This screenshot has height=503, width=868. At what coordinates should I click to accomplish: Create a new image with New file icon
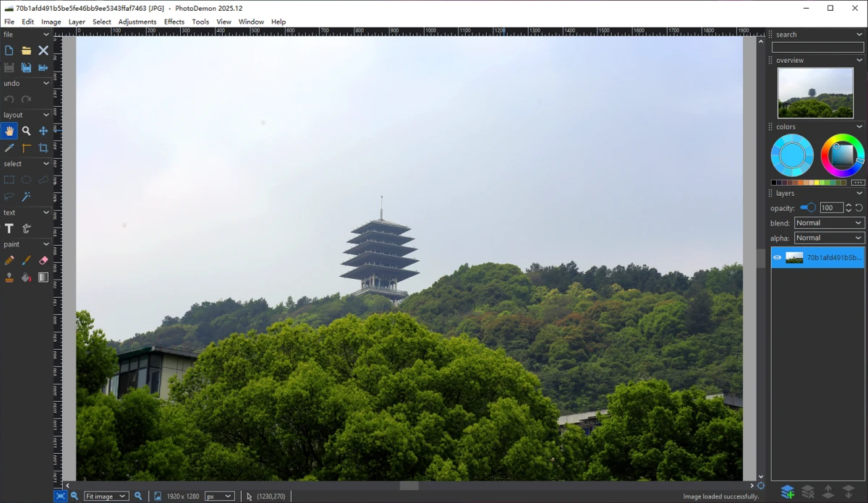coord(9,51)
